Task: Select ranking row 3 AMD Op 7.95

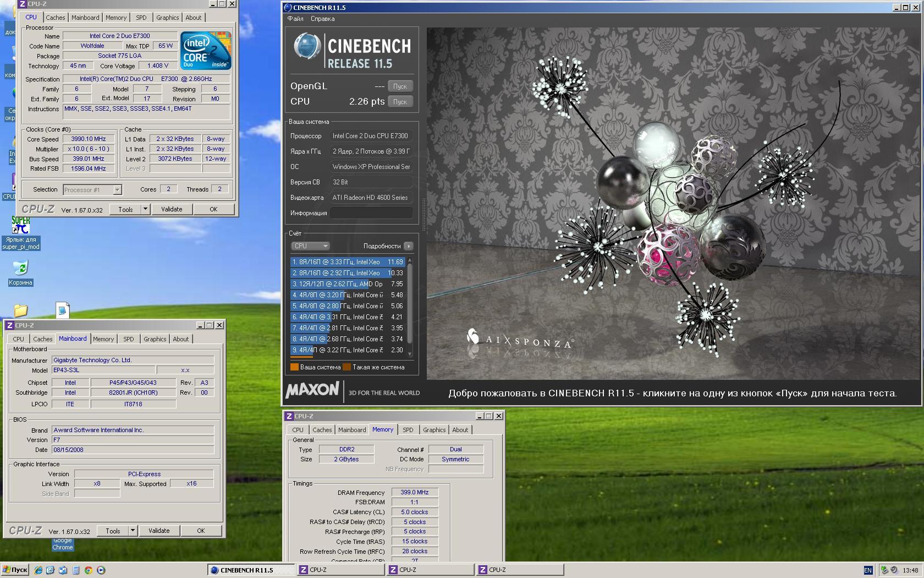Action: [x=348, y=284]
